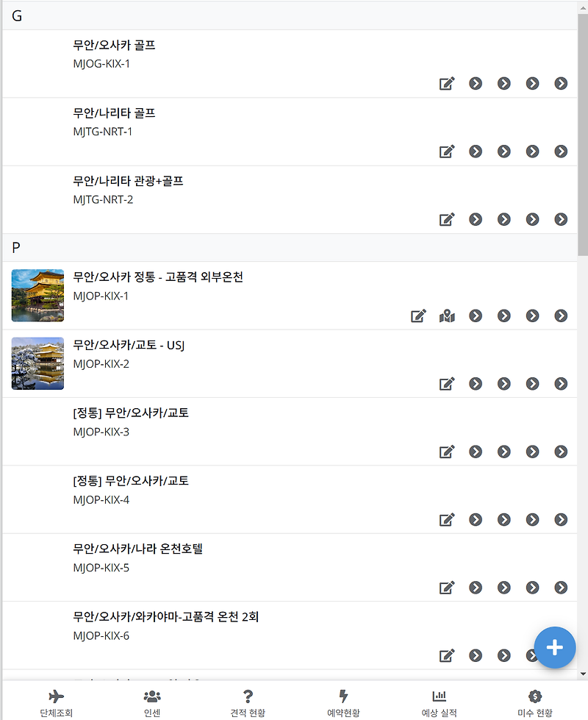This screenshot has height=720, width=588.
Task: Click last chevron circle in MJOP-KIX-4 row
Action: pos(561,520)
